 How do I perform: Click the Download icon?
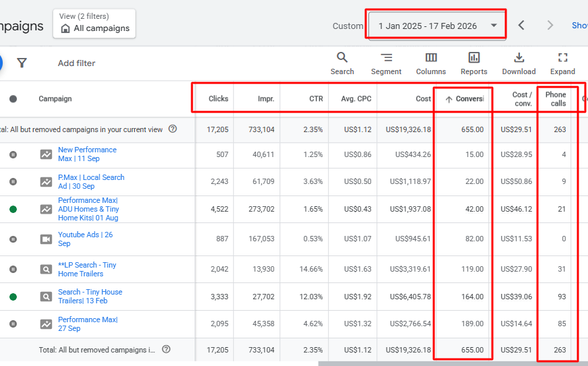519,57
